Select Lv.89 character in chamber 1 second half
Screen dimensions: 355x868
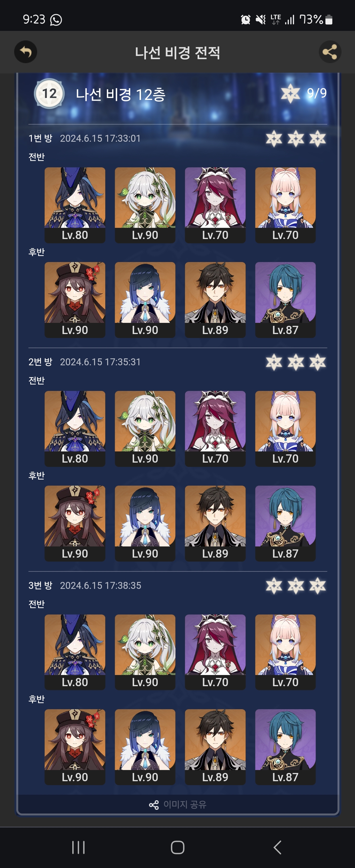[x=215, y=300]
